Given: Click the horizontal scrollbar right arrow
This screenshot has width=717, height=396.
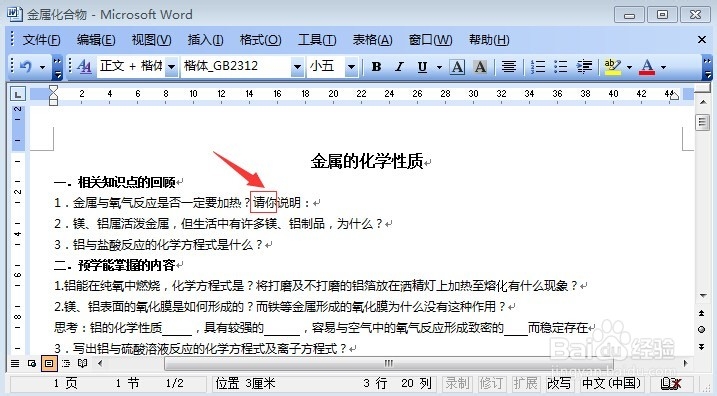Looking at the screenshot, I should 685,364.
